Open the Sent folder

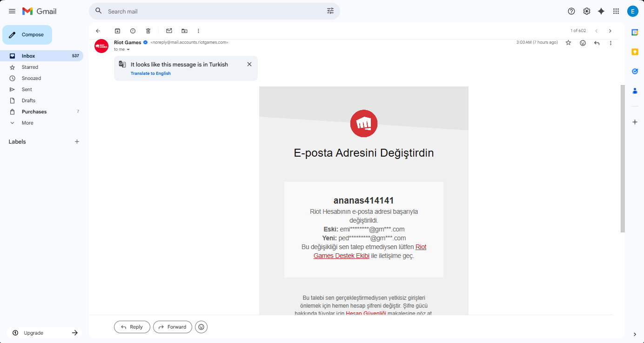tap(42, 89)
